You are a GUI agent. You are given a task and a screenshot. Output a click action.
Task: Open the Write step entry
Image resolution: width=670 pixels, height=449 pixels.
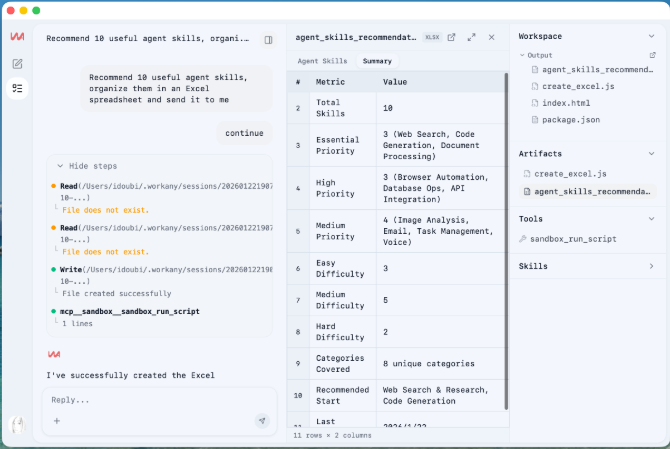[162, 275]
